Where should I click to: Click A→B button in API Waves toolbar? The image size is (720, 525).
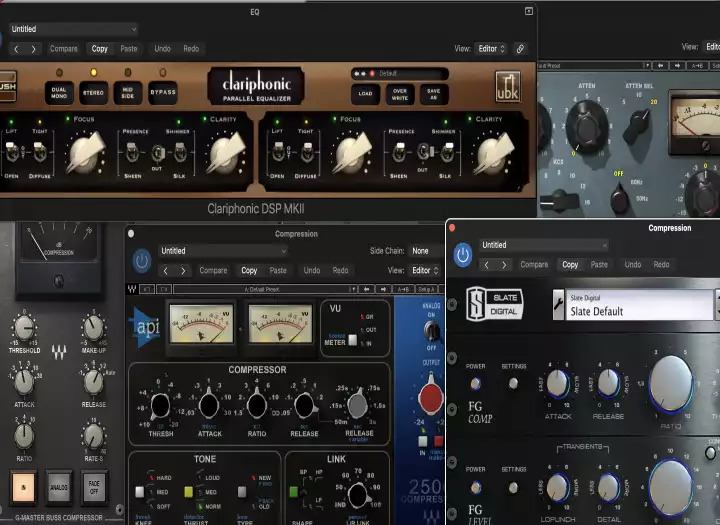pos(403,289)
